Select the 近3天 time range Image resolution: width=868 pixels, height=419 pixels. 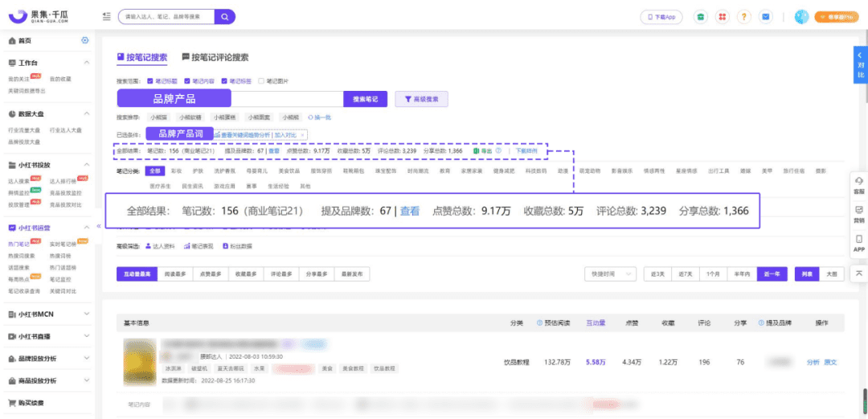point(657,274)
